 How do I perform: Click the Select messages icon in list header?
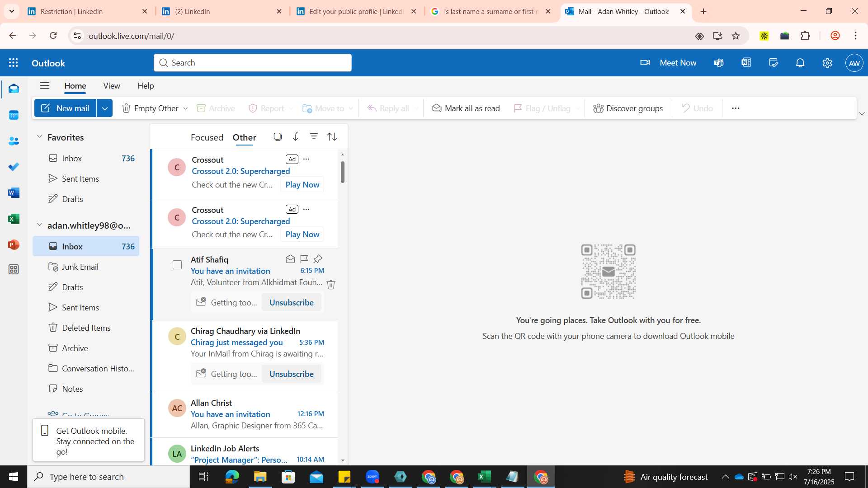278,136
